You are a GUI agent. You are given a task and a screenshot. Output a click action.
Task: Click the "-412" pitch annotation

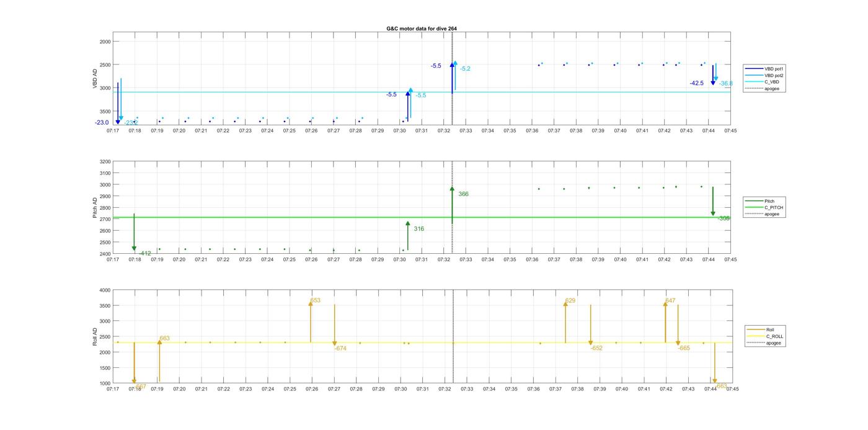pyautogui.click(x=145, y=253)
